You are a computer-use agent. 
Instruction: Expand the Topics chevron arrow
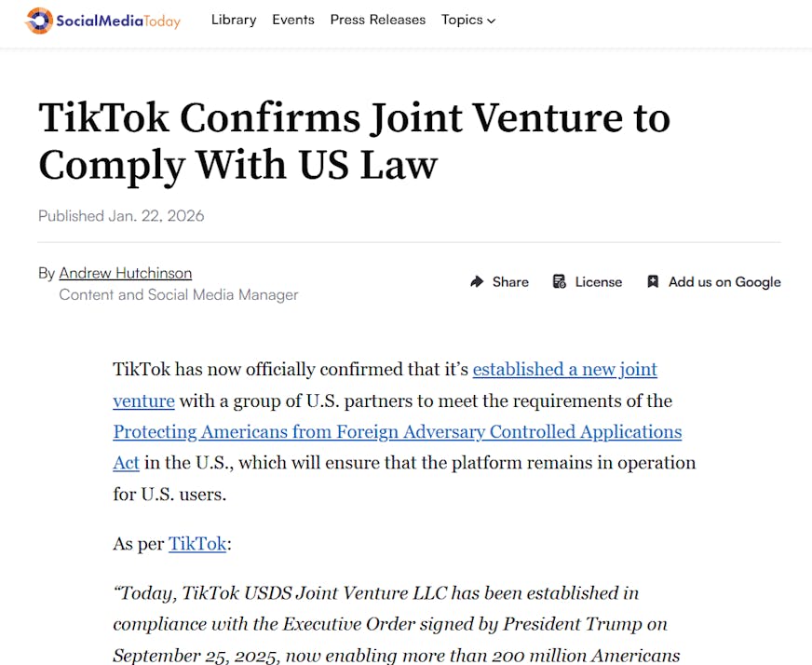click(x=492, y=20)
